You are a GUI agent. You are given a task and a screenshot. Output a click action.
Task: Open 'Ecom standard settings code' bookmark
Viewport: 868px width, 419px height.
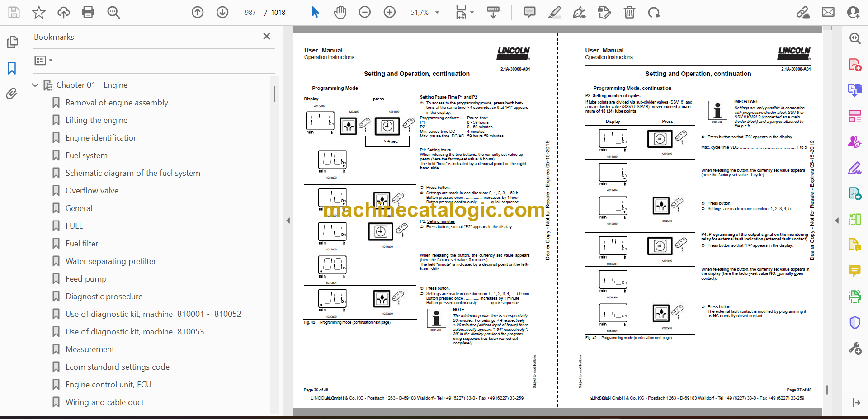118,367
